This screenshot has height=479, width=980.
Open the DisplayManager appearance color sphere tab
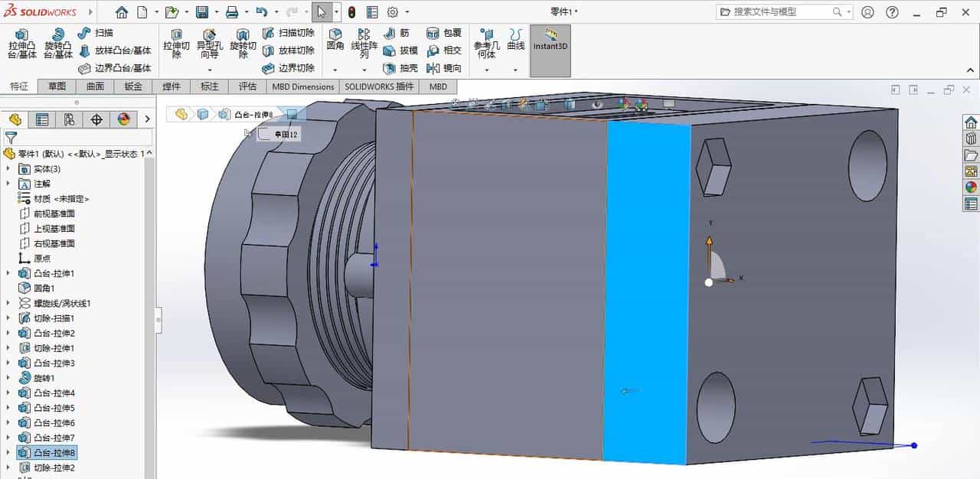pyautogui.click(x=122, y=119)
